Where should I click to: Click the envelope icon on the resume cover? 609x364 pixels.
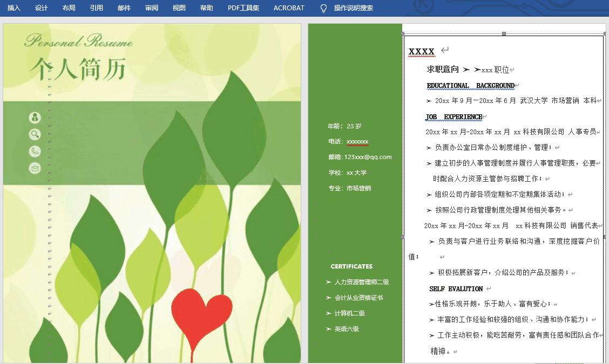point(35,168)
